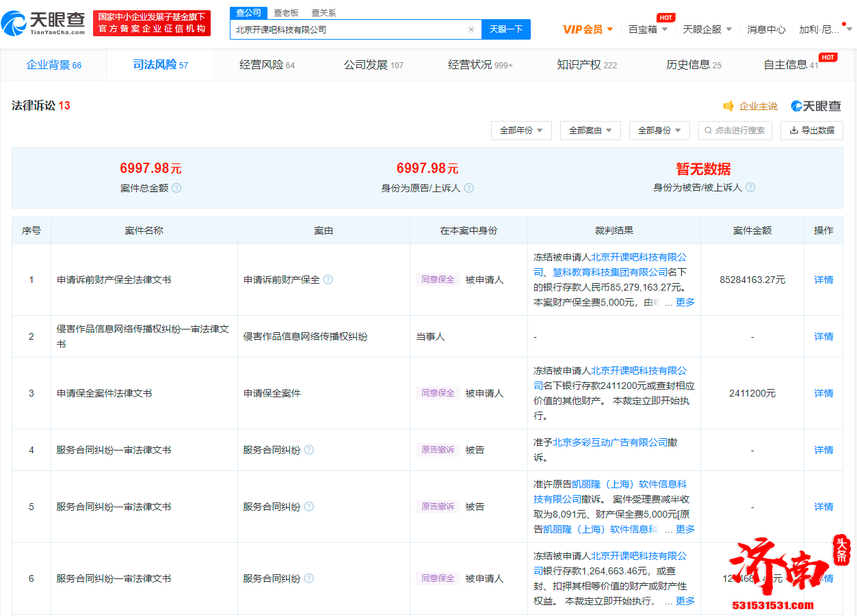Screen dimensions: 857x616
Task: Click the magnifier icon in 点击进行搜索
Action: click(x=707, y=130)
